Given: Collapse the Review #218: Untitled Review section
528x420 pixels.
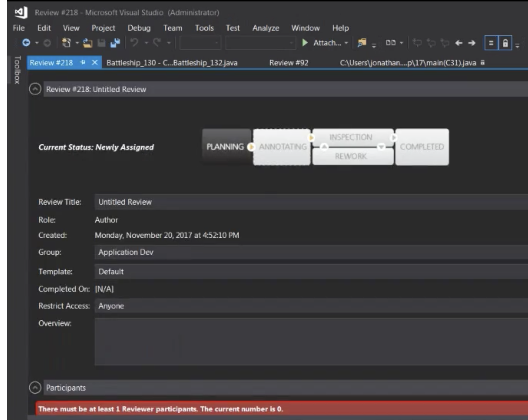Looking at the screenshot, I should [35, 89].
